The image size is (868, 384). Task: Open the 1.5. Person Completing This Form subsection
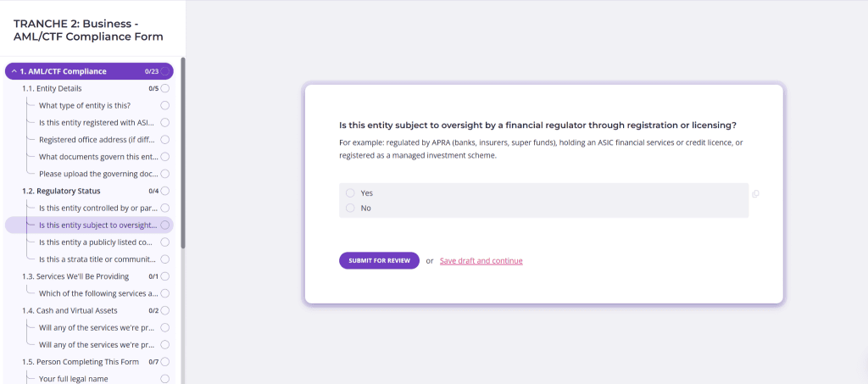click(81, 362)
